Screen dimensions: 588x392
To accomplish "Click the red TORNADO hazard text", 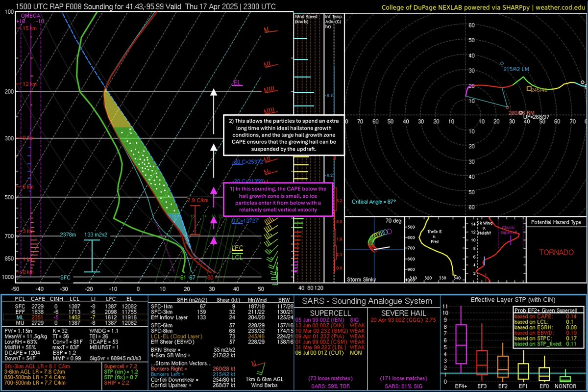I will [556, 252].
